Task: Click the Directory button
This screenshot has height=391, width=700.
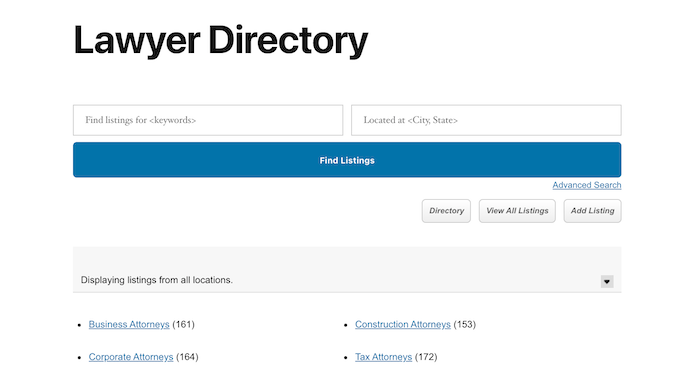Action: (446, 211)
